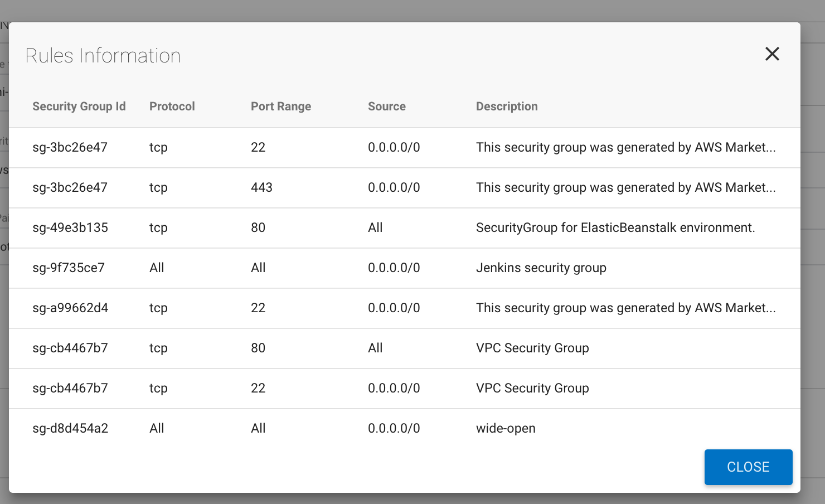
Task: Click the All protocol in the Jenkins row
Action: click(x=157, y=268)
